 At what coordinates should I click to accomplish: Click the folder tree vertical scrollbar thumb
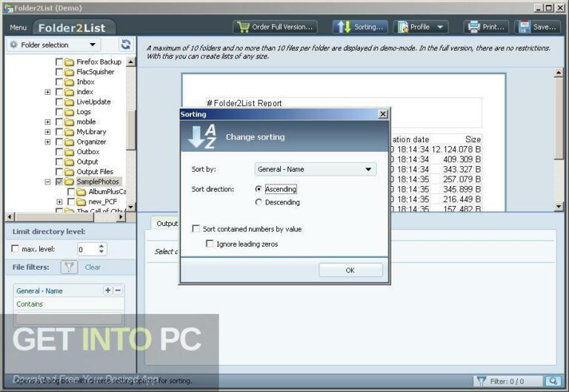coord(130,129)
